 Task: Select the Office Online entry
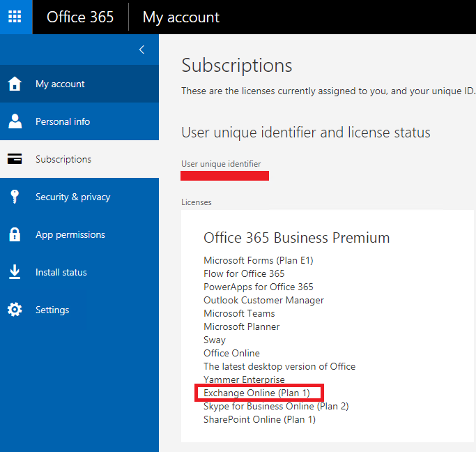[231, 353]
